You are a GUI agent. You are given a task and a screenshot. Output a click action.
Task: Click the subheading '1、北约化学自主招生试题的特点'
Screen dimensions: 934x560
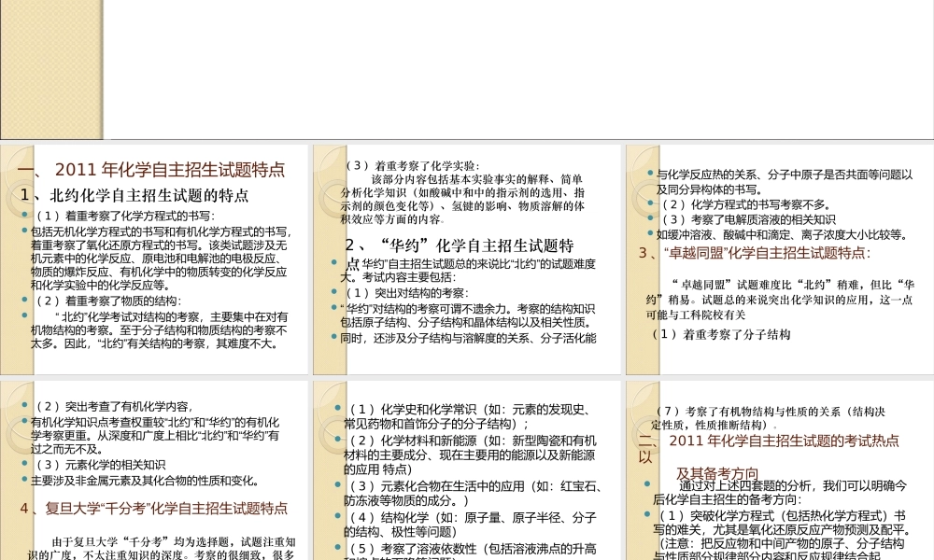click(134, 195)
